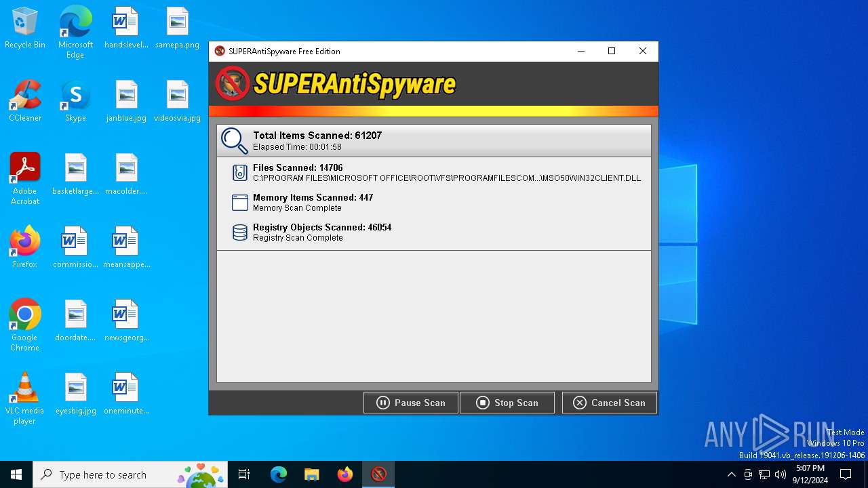Click the network tray icon

[x=764, y=474]
